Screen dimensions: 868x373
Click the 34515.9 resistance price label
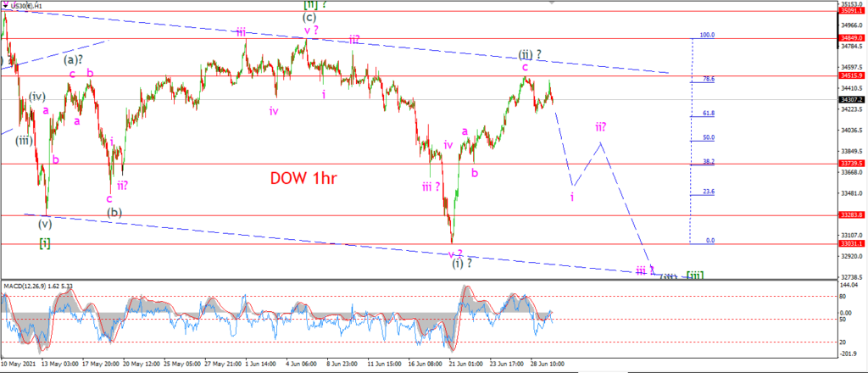849,75
